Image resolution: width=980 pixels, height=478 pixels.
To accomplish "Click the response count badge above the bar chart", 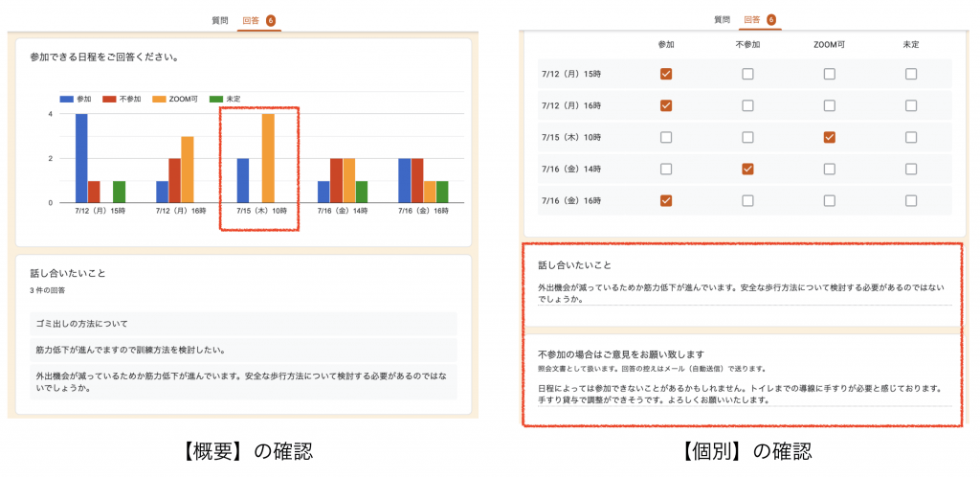I will click(271, 19).
